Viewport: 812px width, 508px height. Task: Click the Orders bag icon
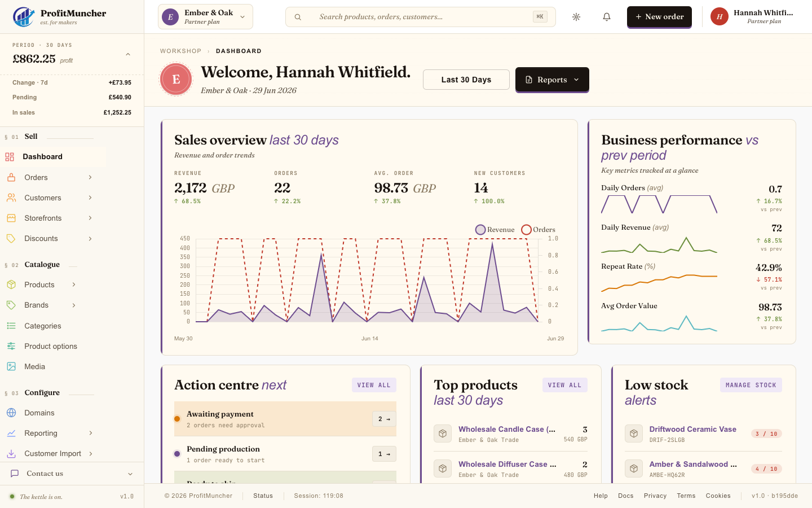[11, 177]
